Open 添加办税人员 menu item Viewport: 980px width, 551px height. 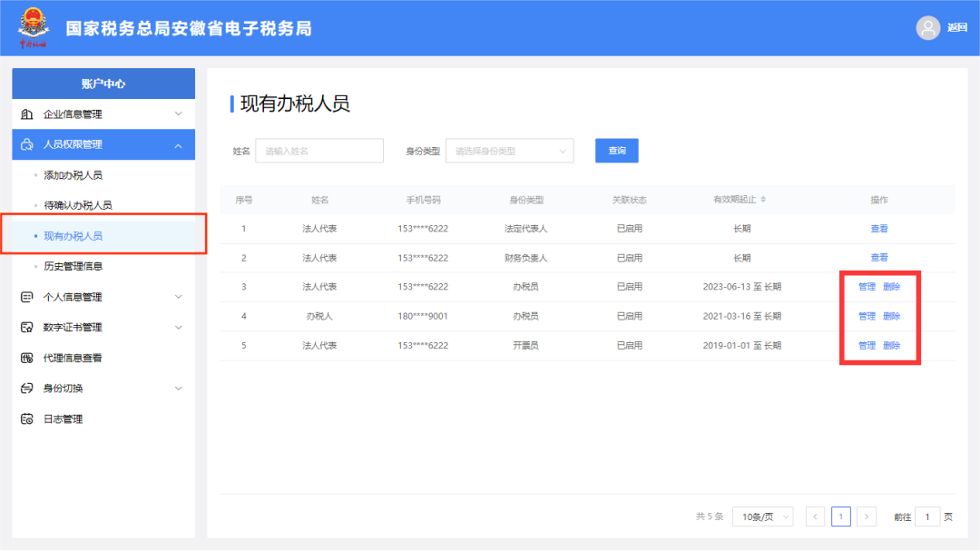73,175
